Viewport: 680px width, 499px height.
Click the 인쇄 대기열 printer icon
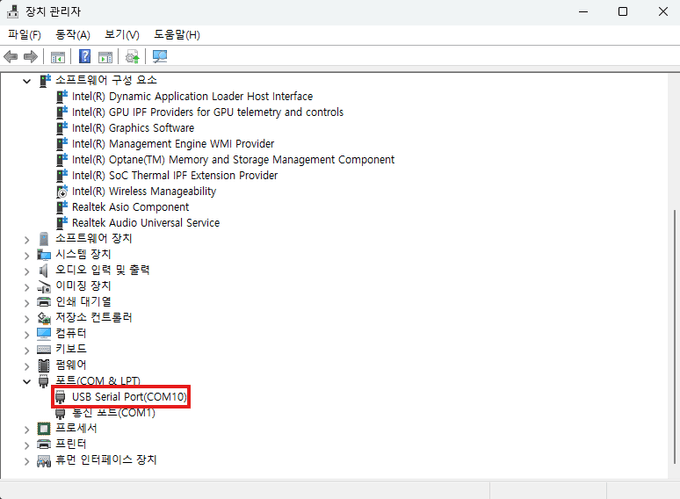[44, 302]
